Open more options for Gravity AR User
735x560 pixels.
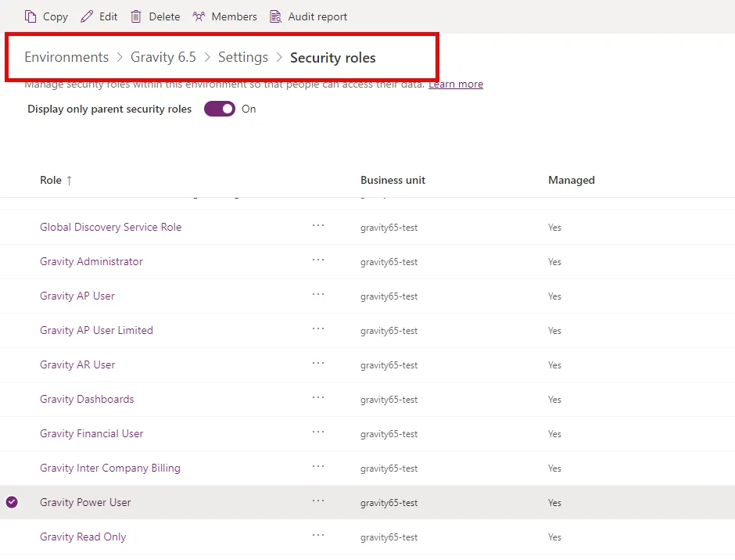318,363
